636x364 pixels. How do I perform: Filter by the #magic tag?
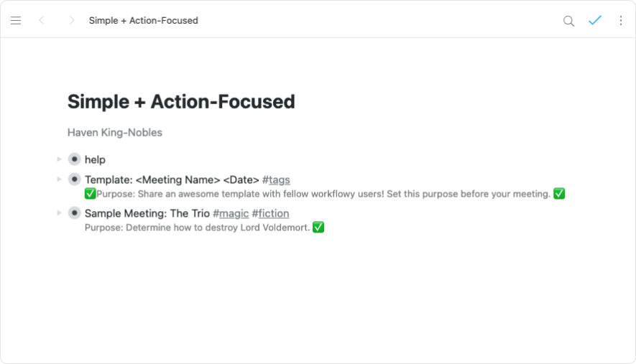(x=231, y=213)
